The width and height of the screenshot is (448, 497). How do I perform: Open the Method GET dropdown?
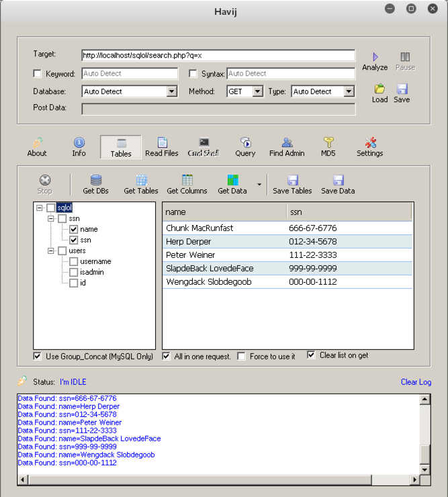[257, 91]
